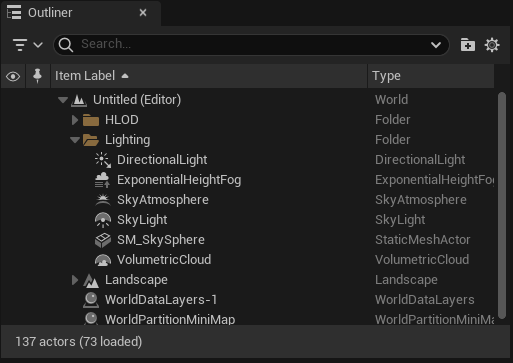
Task: Click the SkyLight actor icon
Action: 103,220
